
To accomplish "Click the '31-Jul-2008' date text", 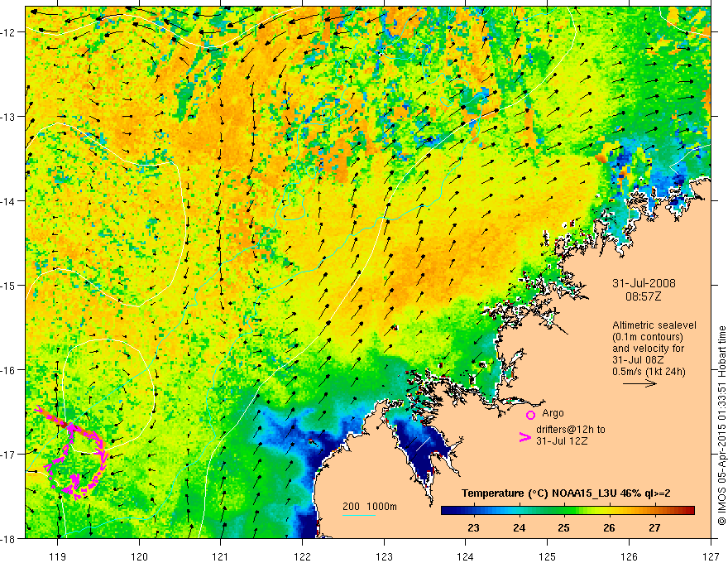I will click(x=644, y=283).
